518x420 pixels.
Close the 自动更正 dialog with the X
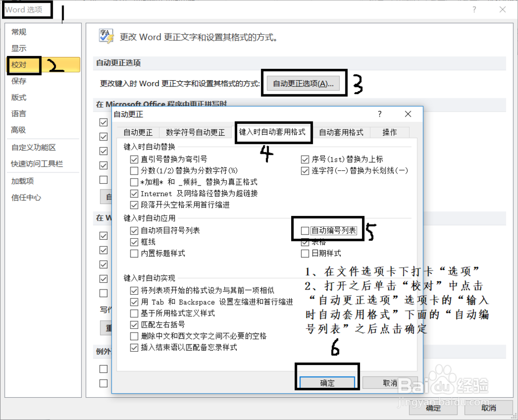click(408, 114)
